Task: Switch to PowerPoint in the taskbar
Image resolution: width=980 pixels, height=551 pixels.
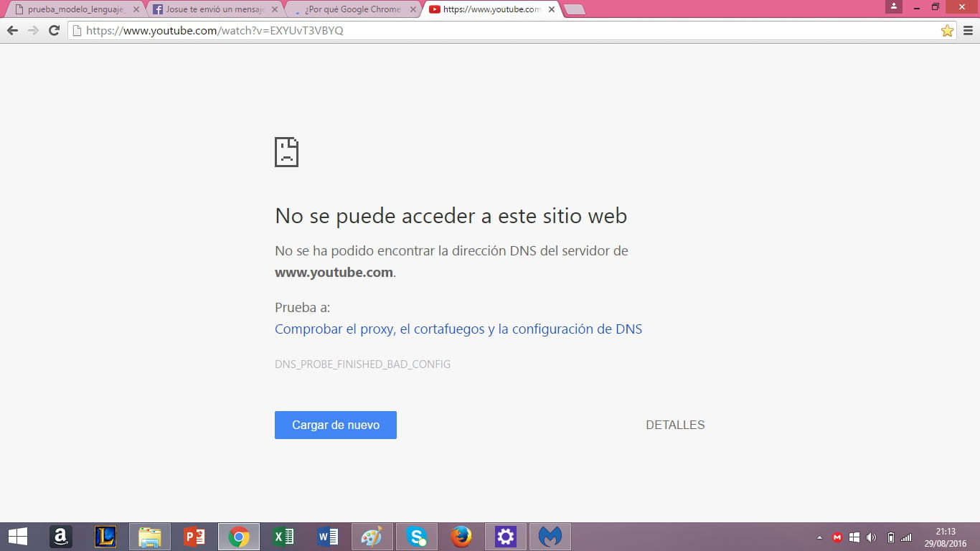Action: pos(194,537)
